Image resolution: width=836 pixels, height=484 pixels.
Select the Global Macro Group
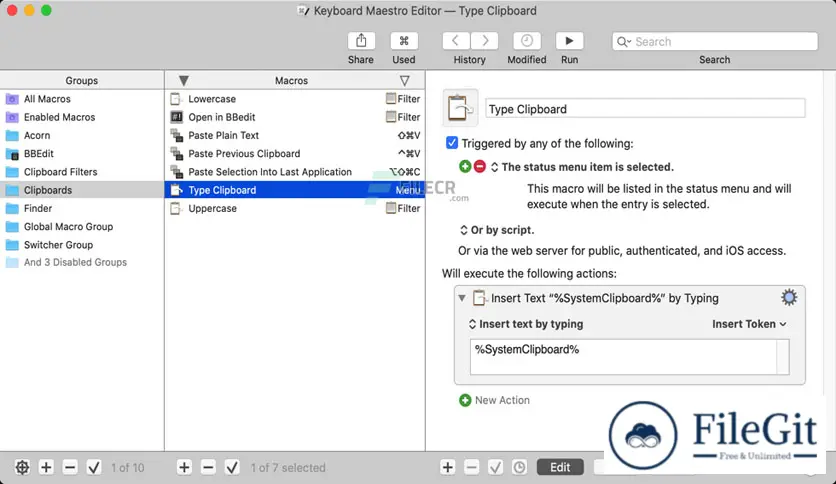[x=82, y=227]
